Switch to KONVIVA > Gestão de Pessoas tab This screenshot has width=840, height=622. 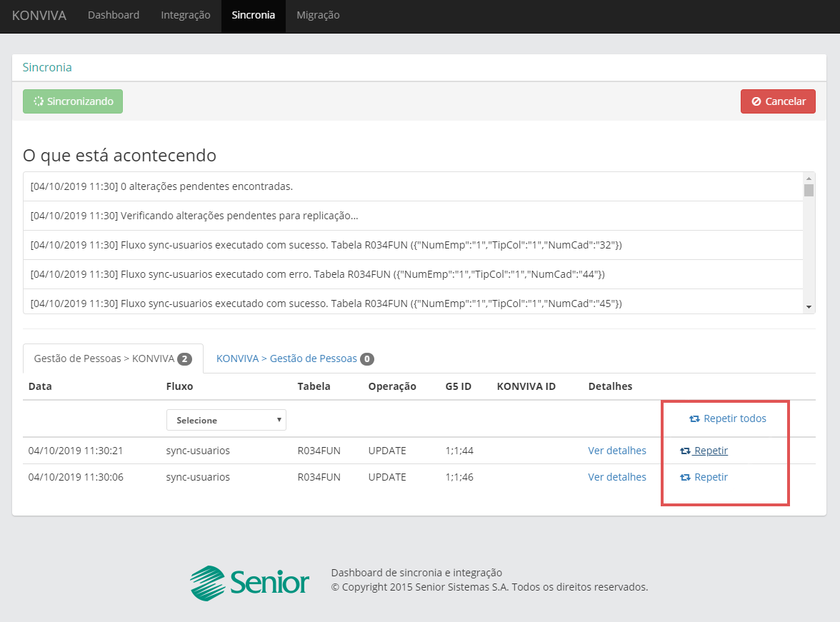pos(295,358)
